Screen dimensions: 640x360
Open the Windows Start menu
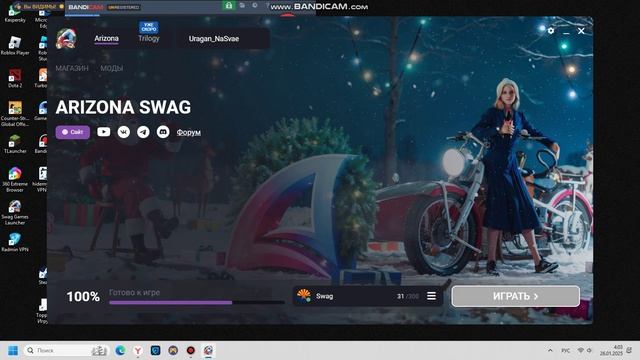(13, 351)
